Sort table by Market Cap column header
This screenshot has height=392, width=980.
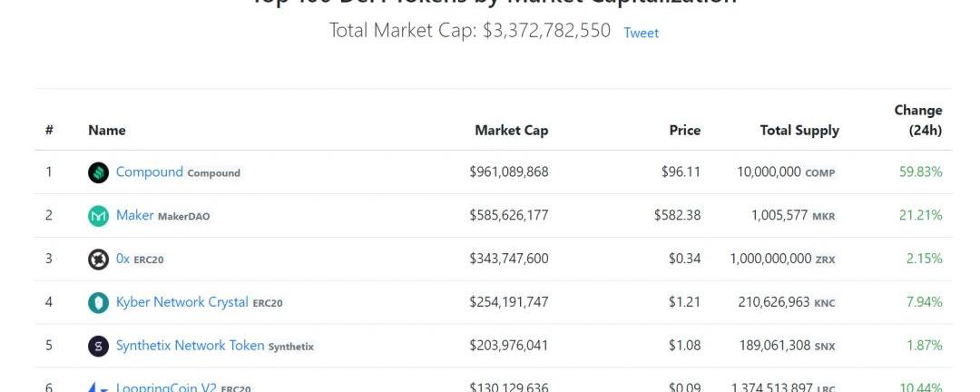[x=511, y=130]
